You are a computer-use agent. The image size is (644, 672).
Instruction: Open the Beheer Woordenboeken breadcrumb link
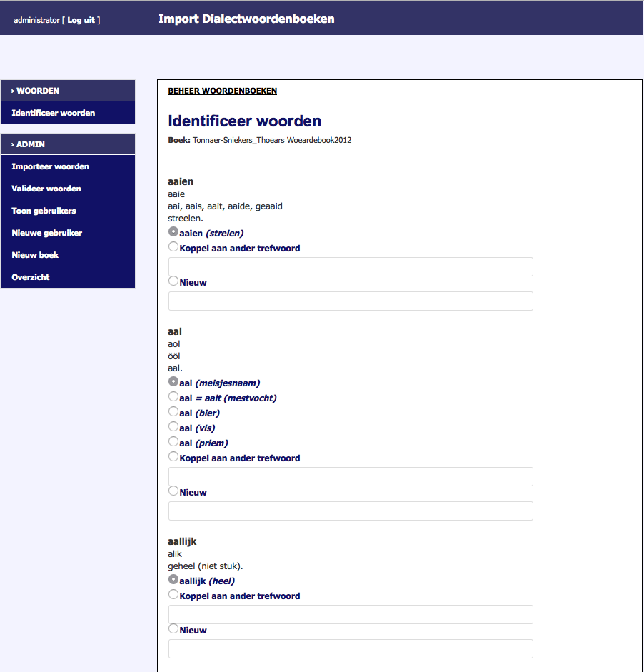tap(222, 91)
